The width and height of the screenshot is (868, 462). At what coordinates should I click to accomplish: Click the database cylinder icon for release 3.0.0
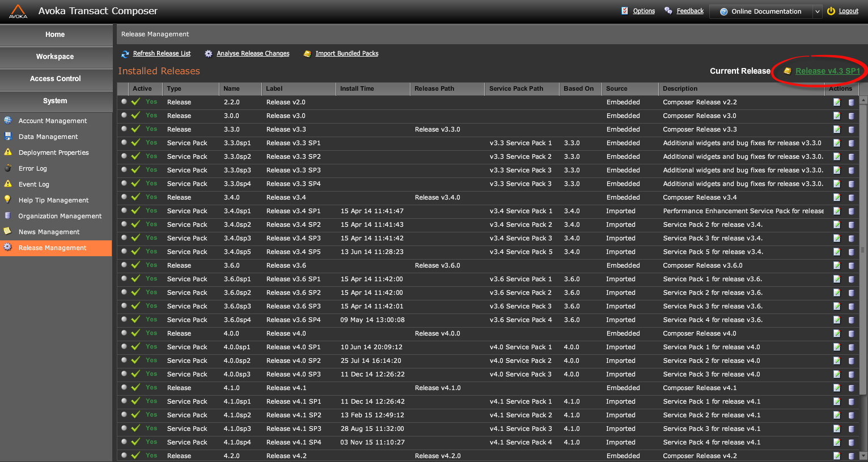(851, 116)
